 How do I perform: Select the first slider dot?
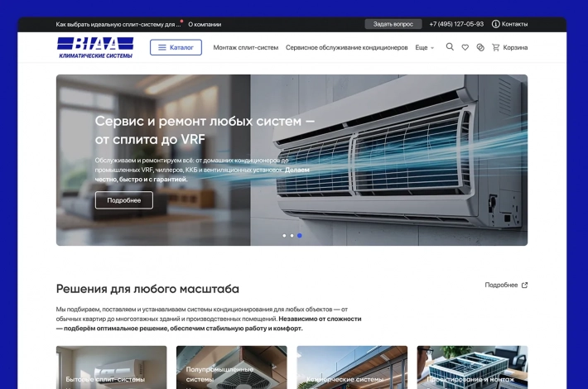284,236
